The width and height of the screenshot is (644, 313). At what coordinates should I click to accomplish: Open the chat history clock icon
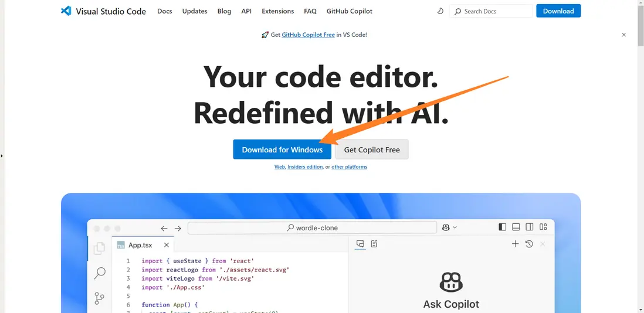point(529,244)
